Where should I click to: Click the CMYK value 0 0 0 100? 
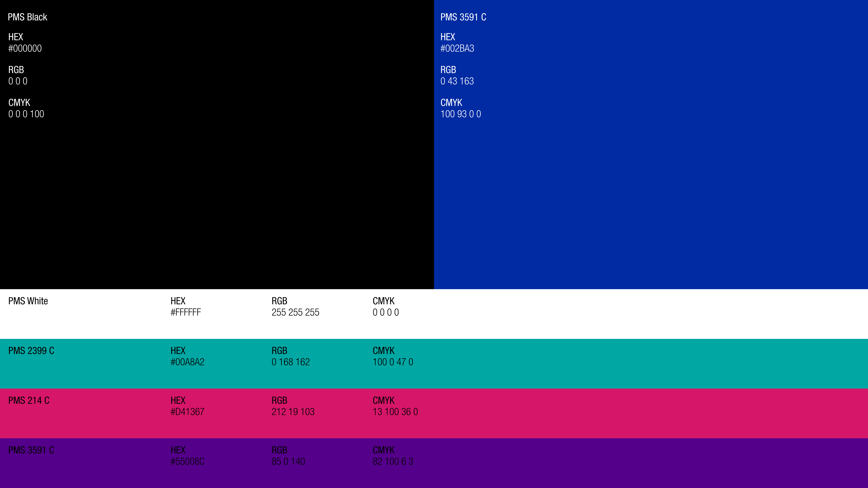pyautogui.click(x=26, y=114)
